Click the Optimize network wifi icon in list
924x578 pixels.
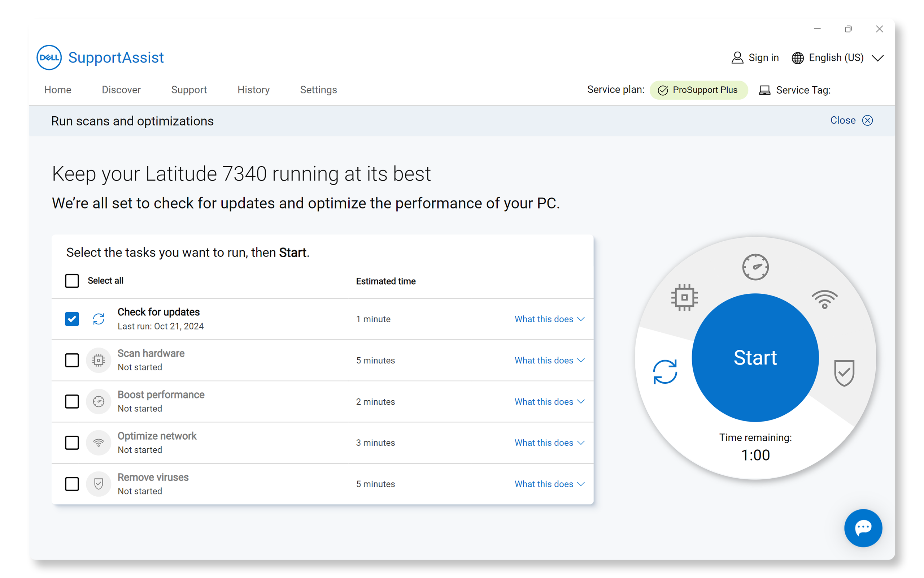(99, 443)
